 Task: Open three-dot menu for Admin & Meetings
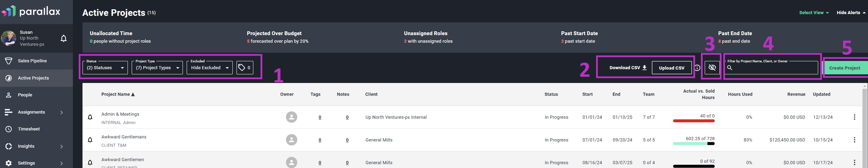click(x=854, y=117)
